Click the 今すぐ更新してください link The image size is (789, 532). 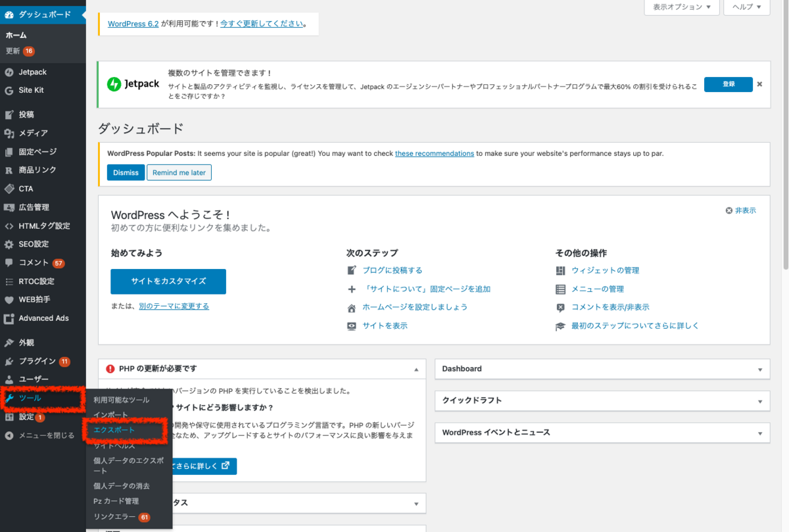click(x=262, y=24)
